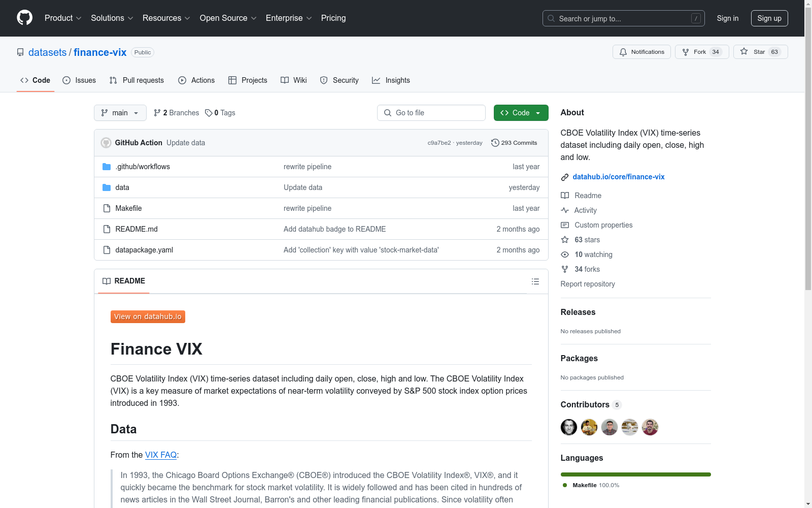Open the .github/workflows folder
Image resolution: width=812 pixels, height=508 pixels.
[x=143, y=167]
